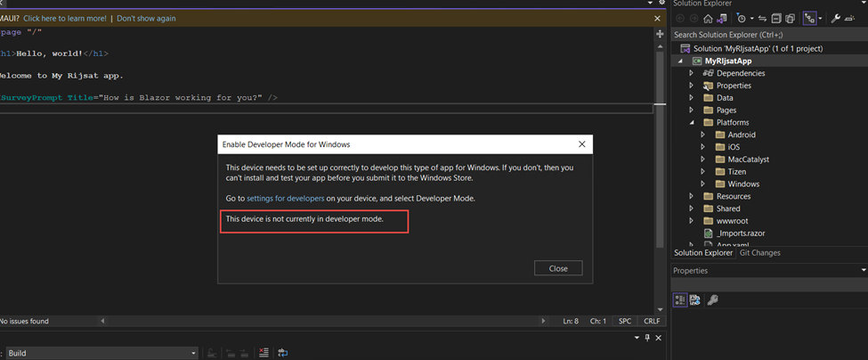The height and width of the screenshot is (360, 868).
Task: Select Alphabetical sort in Properties panel
Action: pos(694,301)
